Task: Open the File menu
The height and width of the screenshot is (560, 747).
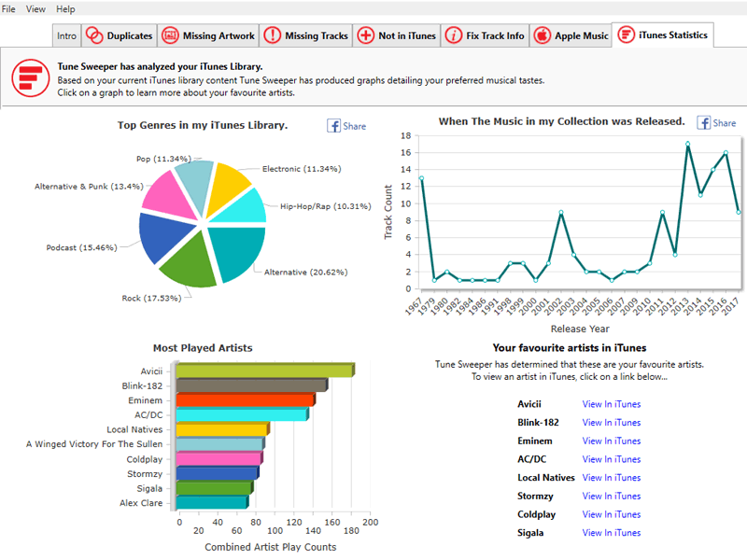Action: (x=8, y=9)
